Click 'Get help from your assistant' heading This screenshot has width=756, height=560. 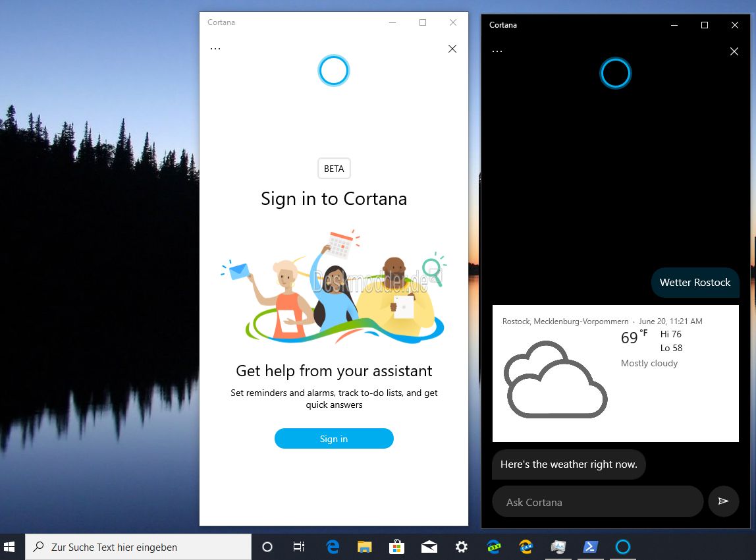point(334,371)
